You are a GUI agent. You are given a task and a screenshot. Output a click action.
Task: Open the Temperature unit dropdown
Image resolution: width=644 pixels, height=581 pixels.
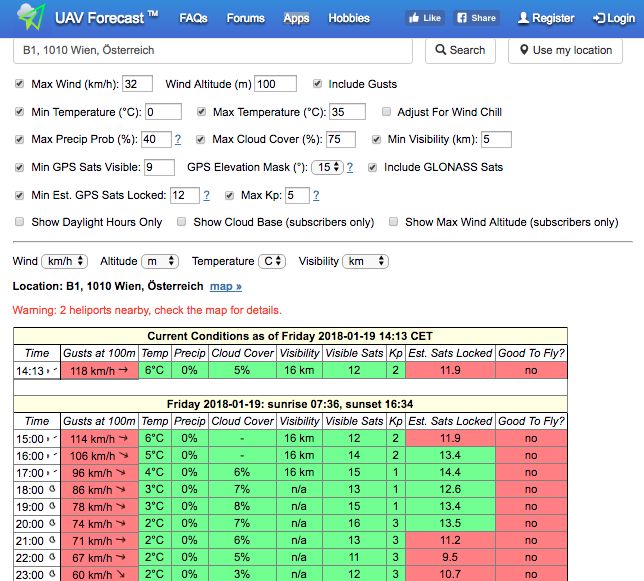273,261
